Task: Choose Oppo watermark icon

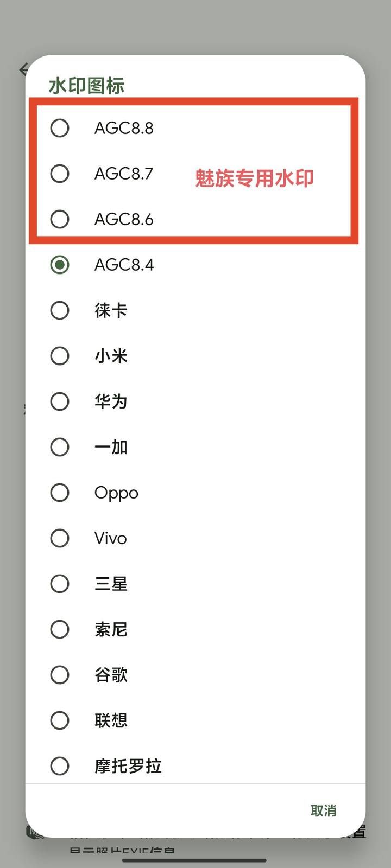Action: [60, 493]
